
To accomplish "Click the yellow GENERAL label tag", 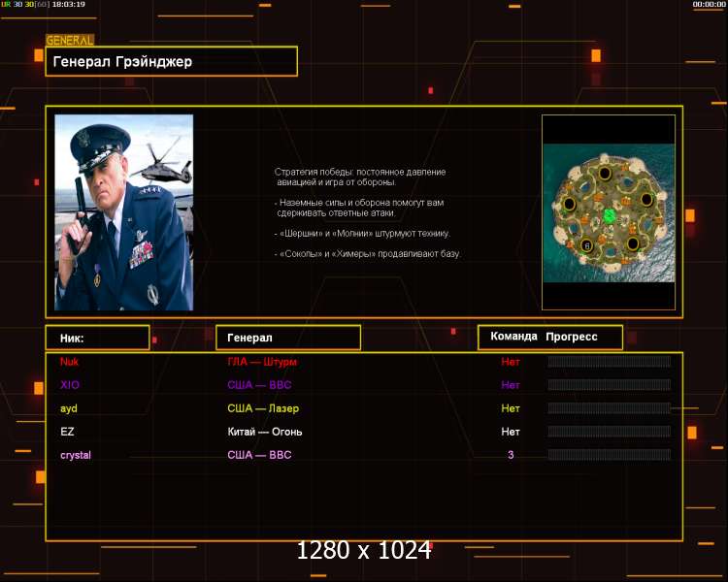I will click(x=70, y=41).
